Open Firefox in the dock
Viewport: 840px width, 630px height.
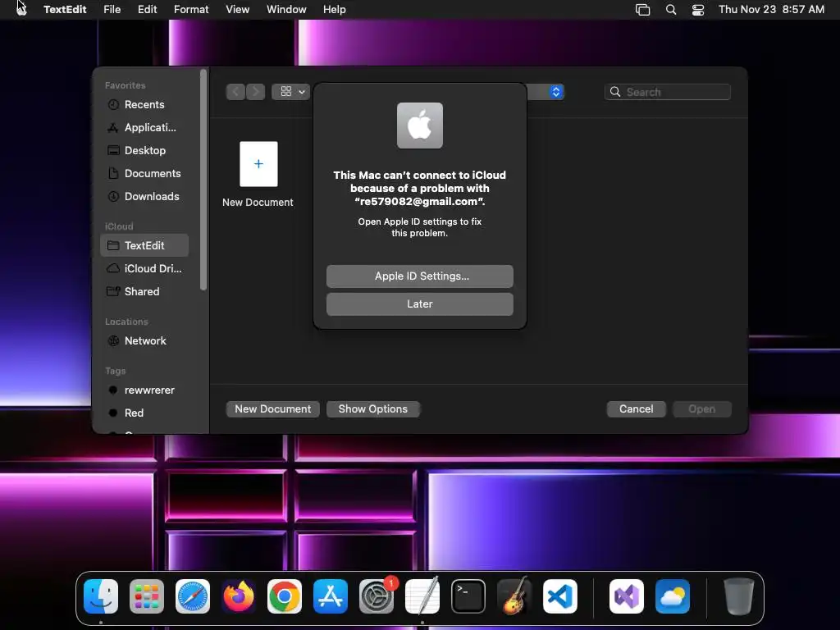[x=239, y=596]
